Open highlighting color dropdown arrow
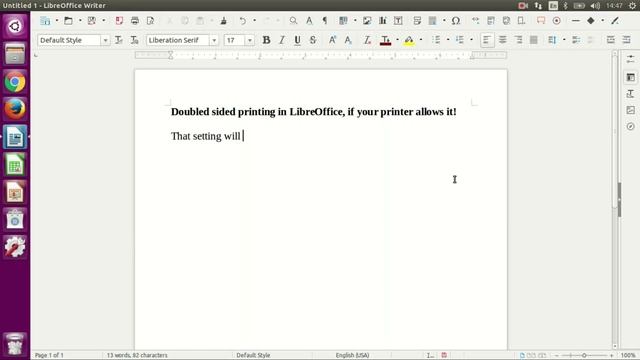This screenshot has height=360, width=640. click(x=421, y=40)
